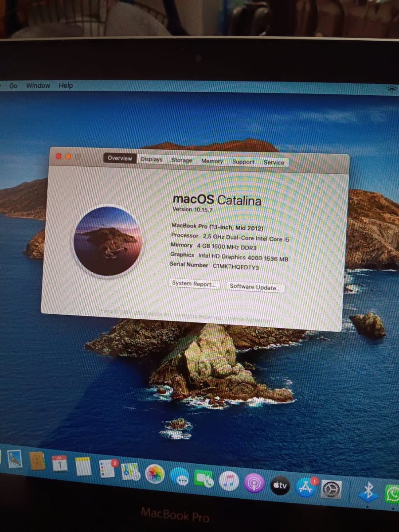The height and width of the screenshot is (532, 399).
Task: Click the macOS Catalina round logo image
Action: [x=108, y=241]
